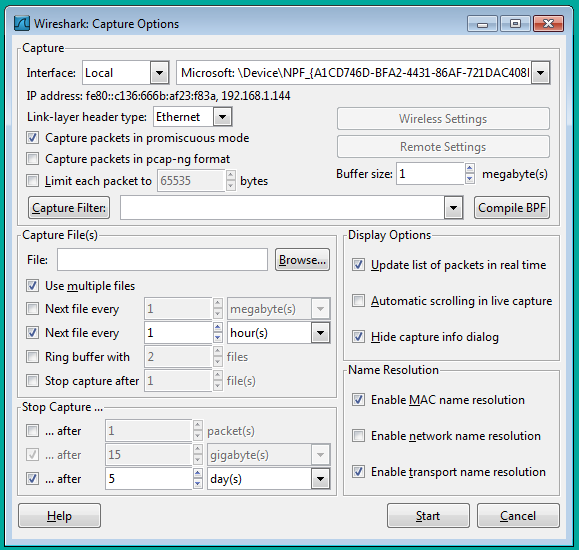The image size is (579, 550).
Task: Increase stop-after day(s) value
Action: click(198, 474)
